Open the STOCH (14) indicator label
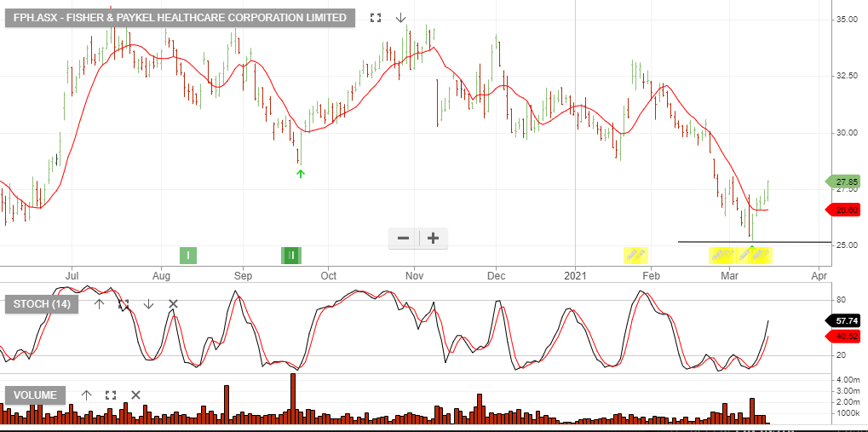Viewport: 868px width, 432px height. pyautogui.click(x=42, y=303)
